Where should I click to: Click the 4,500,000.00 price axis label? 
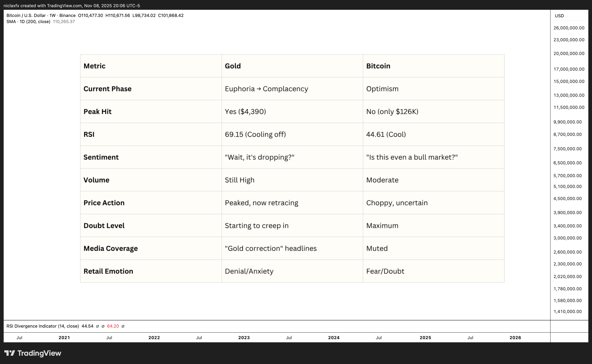(x=567, y=199)
